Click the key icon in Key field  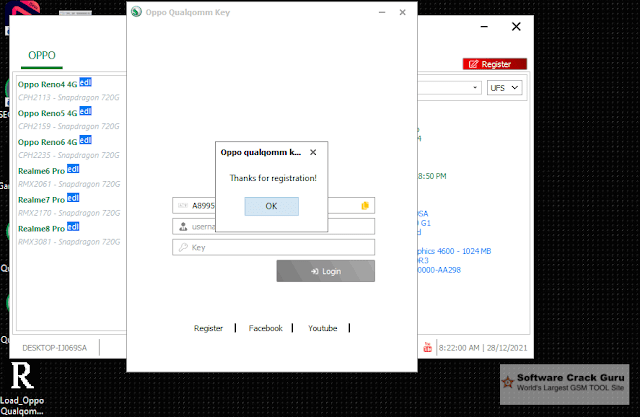(x=183, y=247)
